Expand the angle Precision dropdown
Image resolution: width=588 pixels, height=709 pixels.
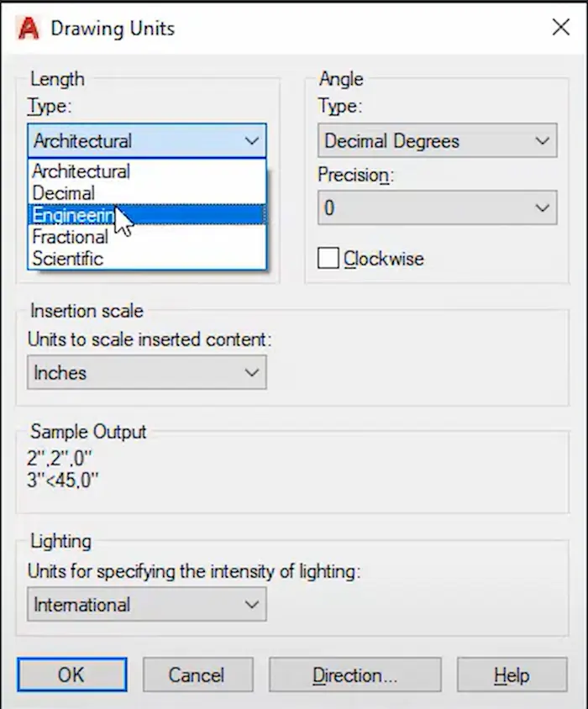click(x=542, y=207)
